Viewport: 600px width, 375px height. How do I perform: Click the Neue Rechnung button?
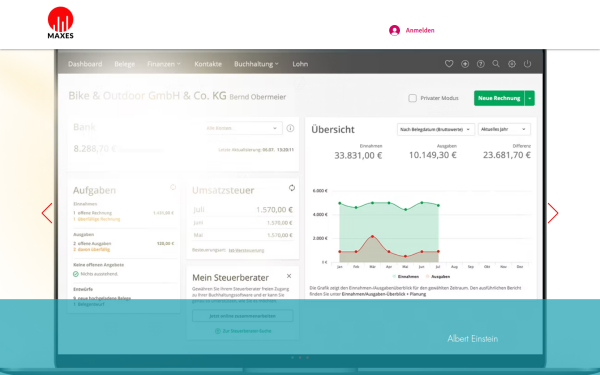pyautogui.click(x=499, y=98)
